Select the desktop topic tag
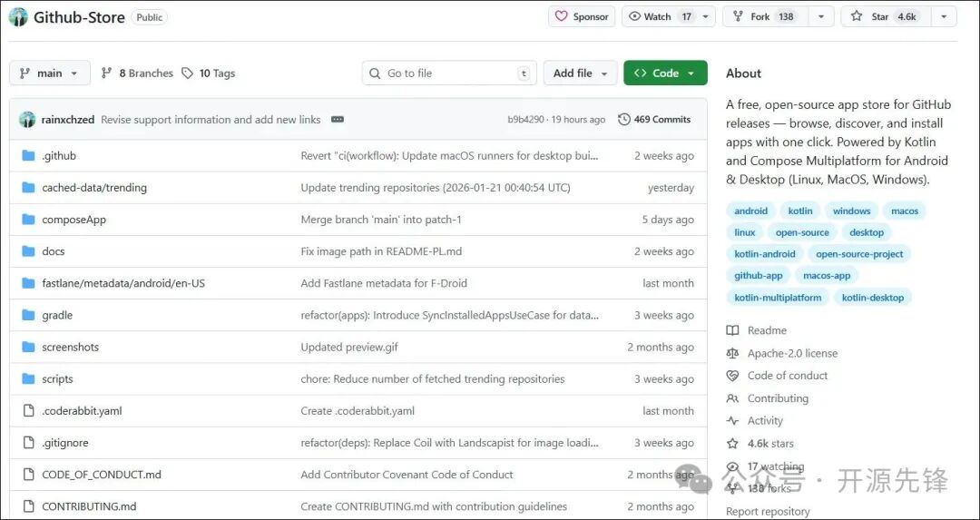 pyautogui.click(x=867, y=232)
